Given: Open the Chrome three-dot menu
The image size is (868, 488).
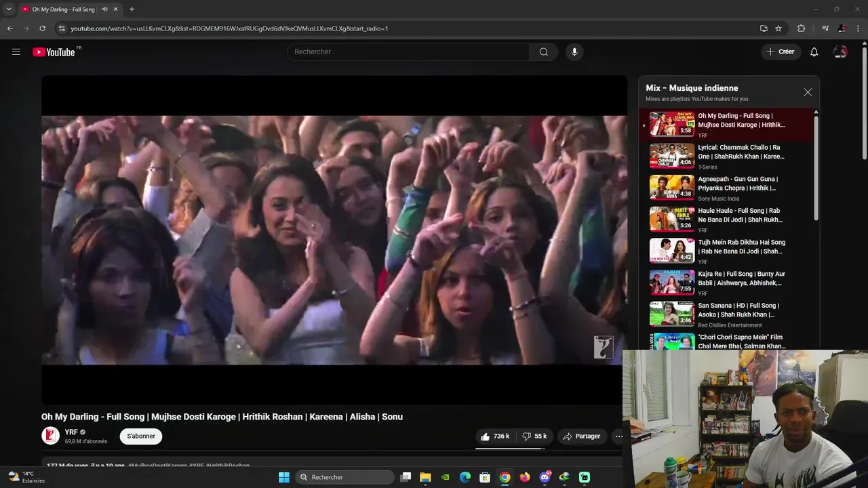Looking at the screenshot, I should [859, 28].
